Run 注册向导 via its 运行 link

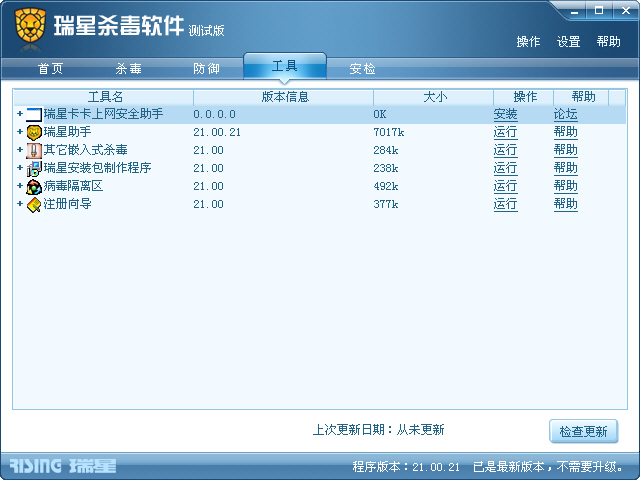(x=505, y=204)
